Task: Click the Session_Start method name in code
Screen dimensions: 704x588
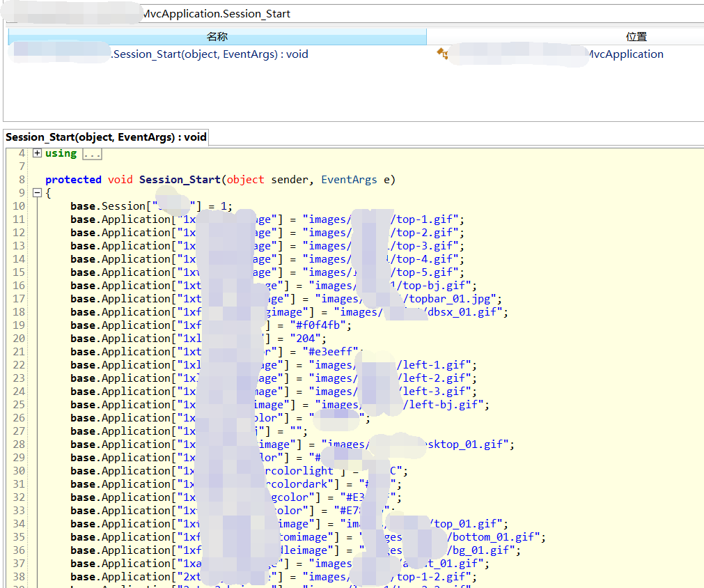Action: pyautogui.click(x=180, y=180)
